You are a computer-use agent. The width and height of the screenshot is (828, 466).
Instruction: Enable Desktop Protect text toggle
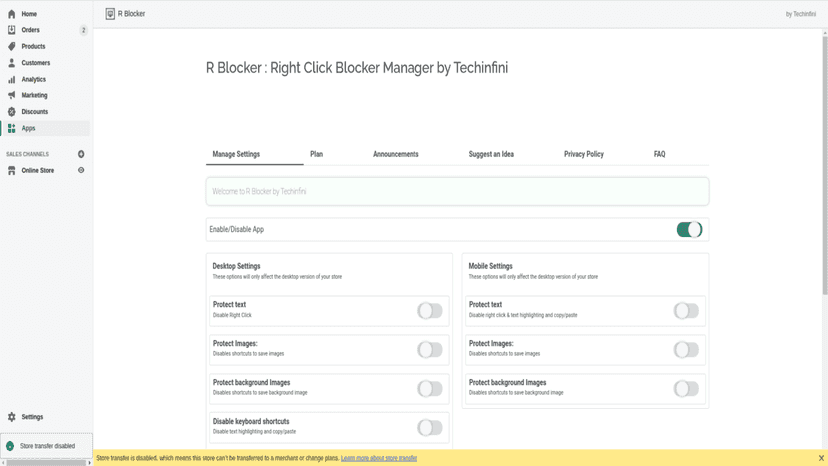(430, 311)
